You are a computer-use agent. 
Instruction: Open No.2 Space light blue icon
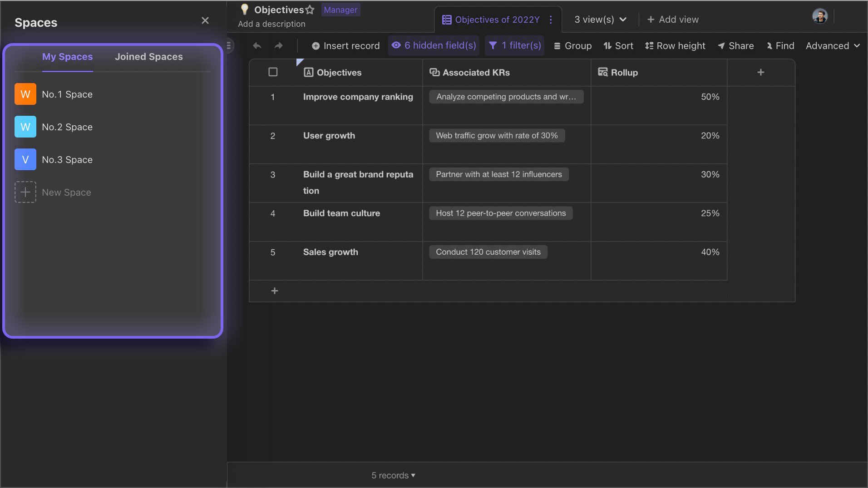coord(25,127)
